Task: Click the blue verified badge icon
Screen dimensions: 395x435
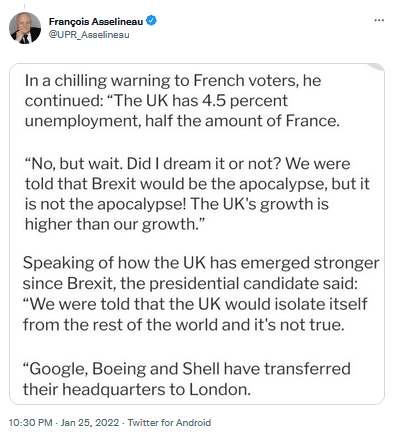Action: tap(152, 21)
